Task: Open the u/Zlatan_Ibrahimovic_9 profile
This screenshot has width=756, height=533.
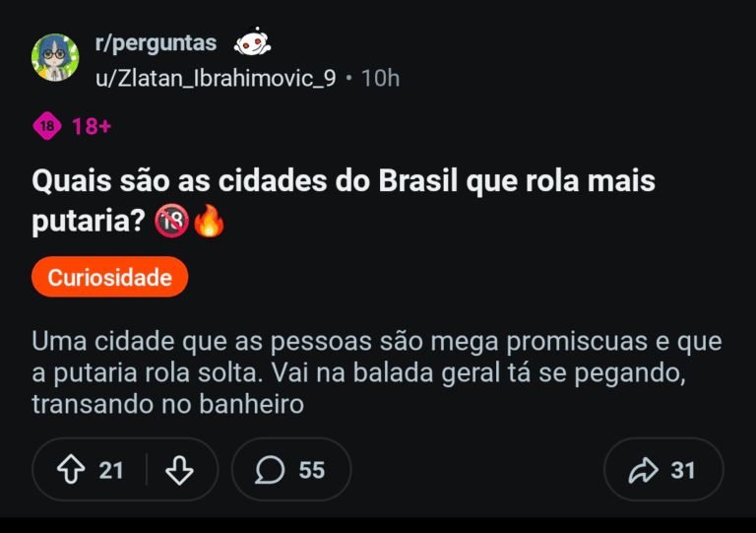Action: (x=215, y=78)
